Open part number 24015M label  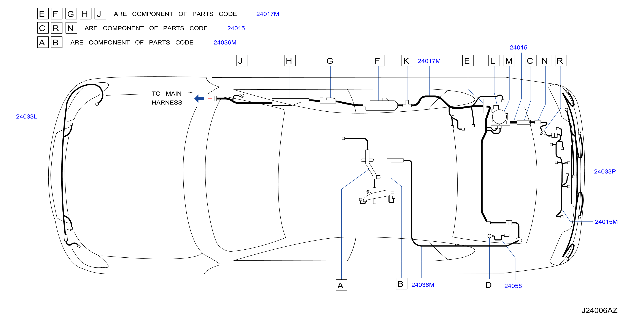click(606, 221)
